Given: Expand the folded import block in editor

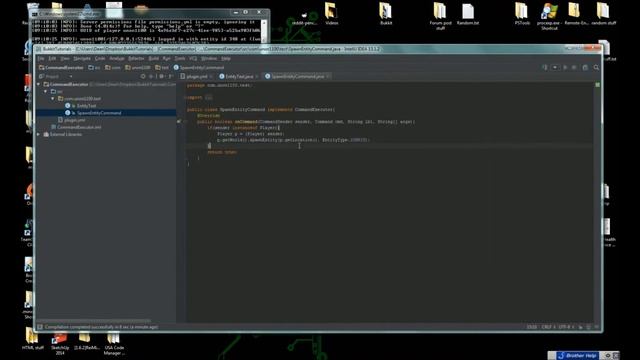Looking at the screenshot, I should point(209,98).
